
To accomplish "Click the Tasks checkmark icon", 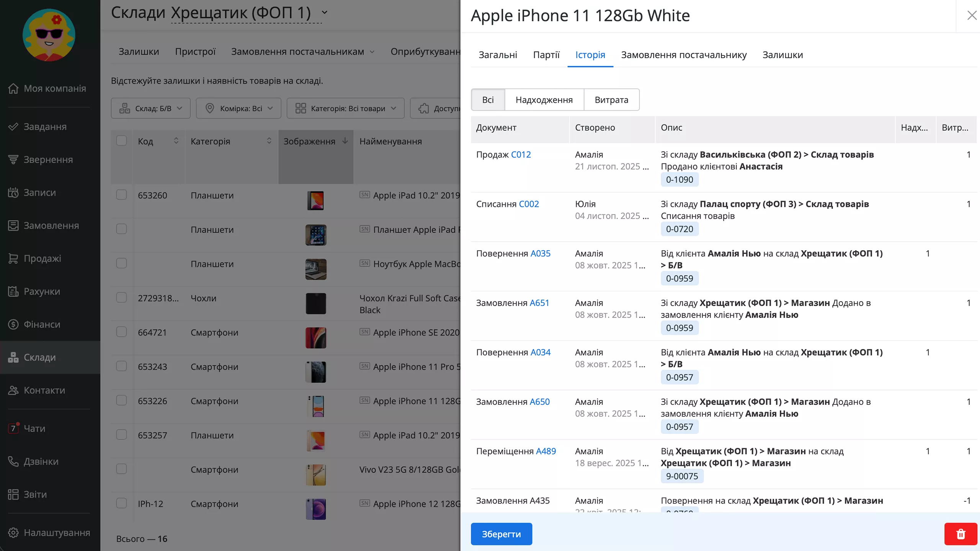I will (x=13, y=127).
